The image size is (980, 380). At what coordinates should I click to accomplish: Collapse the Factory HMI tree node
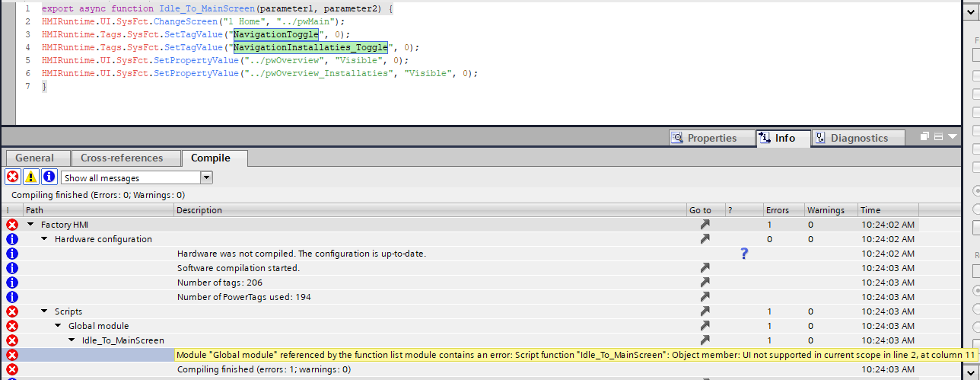(x=31, y=225)
